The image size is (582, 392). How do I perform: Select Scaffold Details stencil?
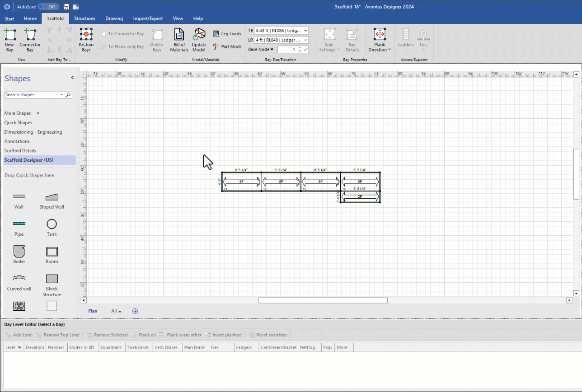point(20,151)
